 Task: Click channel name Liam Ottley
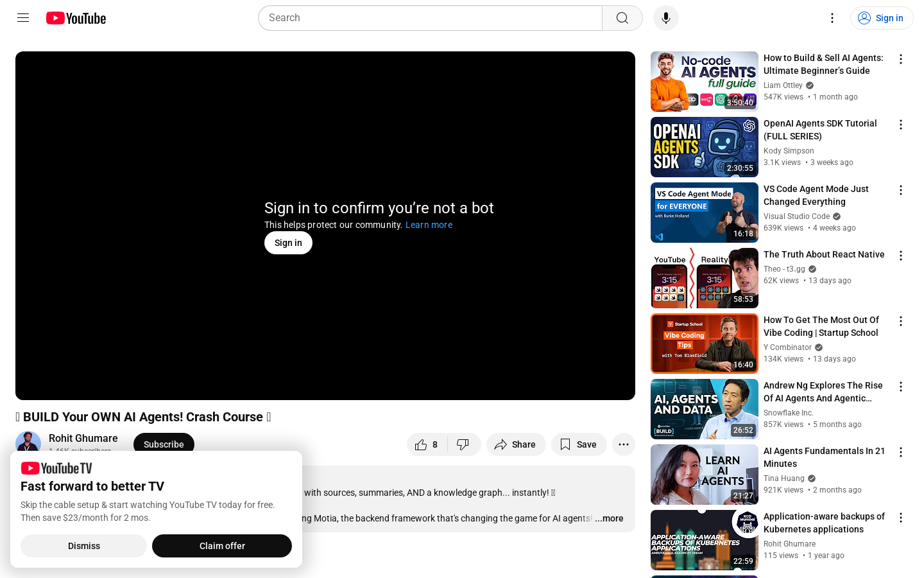(x=783, y=85)
